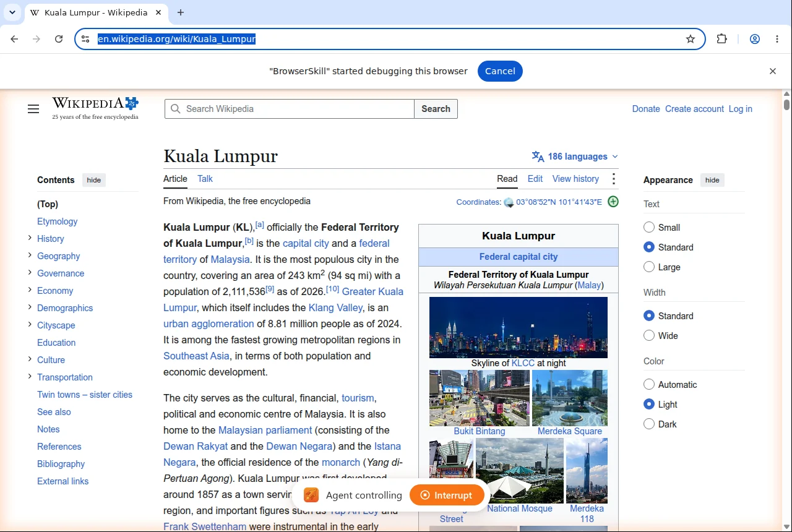Expand Transportation section in contents
The image size is (792, 532).
[x=29, y=377]
